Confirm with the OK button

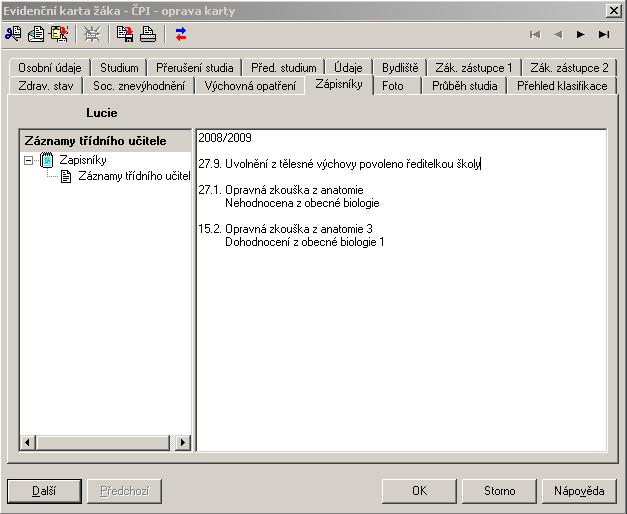pos(419,491)
